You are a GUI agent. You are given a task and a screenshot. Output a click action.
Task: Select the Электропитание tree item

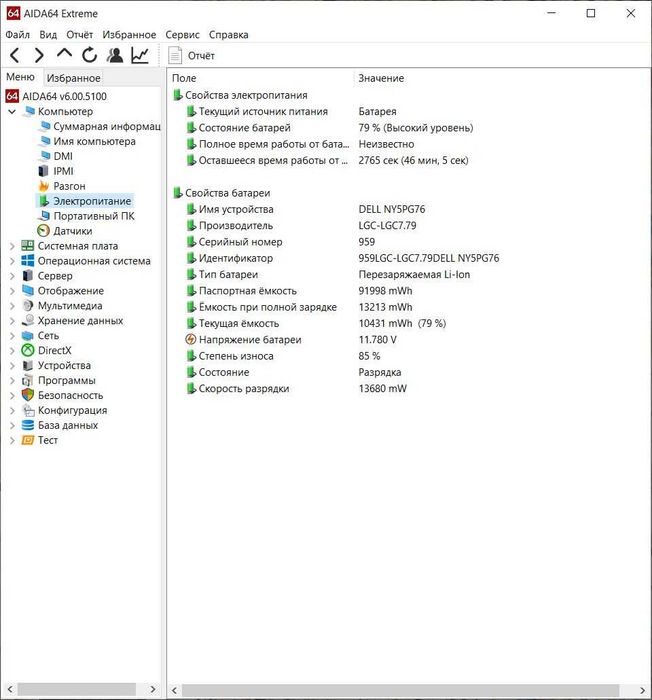point(92,201)
